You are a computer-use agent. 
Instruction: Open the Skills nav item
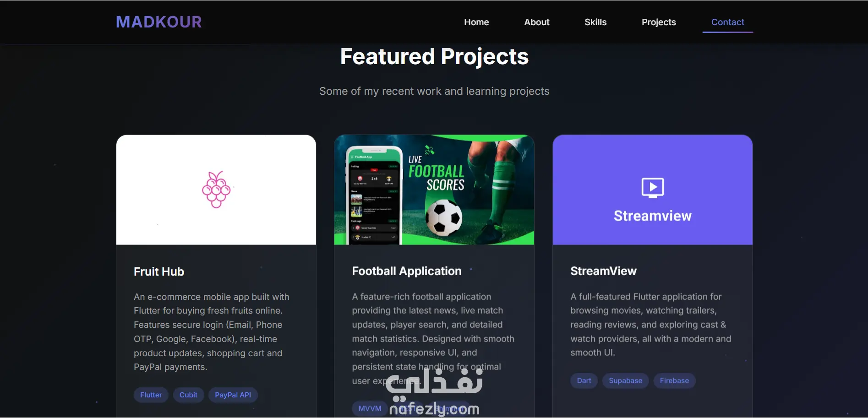coord(595,22)
